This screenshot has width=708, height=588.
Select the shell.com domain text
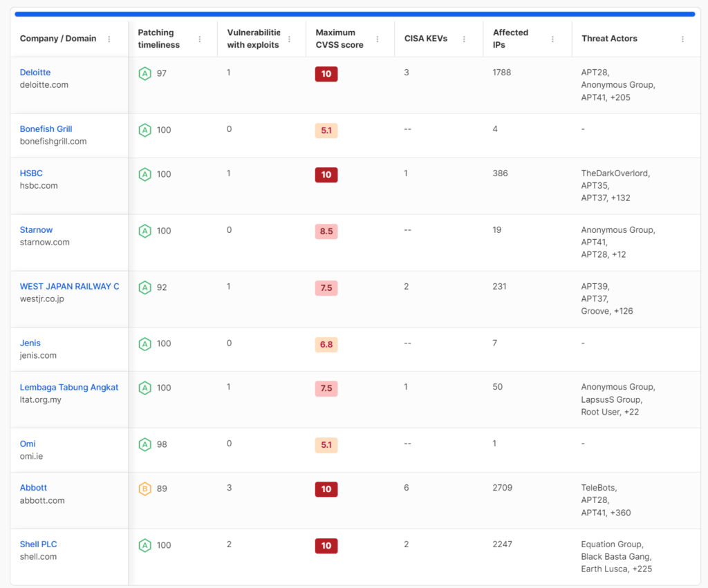39,557
